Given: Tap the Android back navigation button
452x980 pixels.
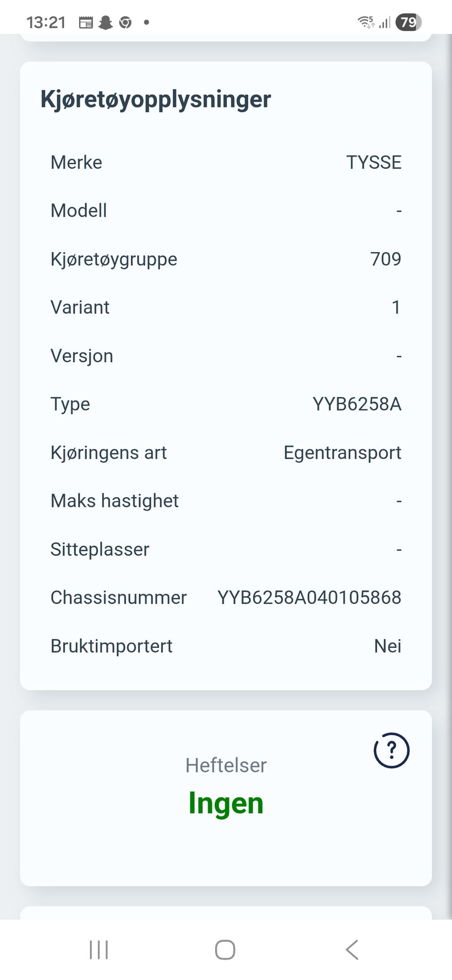Looking at the screenshot, I should coord(352,949).
